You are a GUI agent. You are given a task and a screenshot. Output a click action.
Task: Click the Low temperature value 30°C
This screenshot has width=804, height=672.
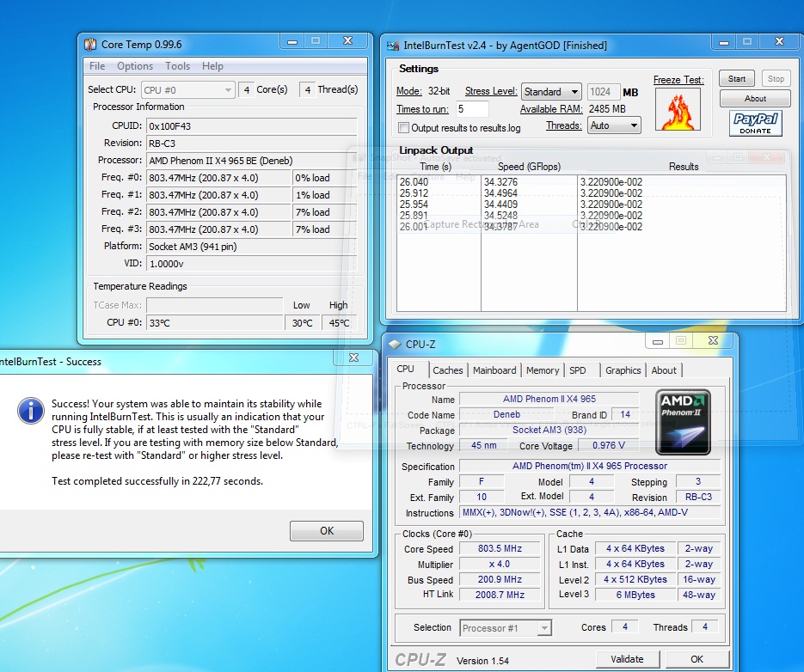pos(302,323)
